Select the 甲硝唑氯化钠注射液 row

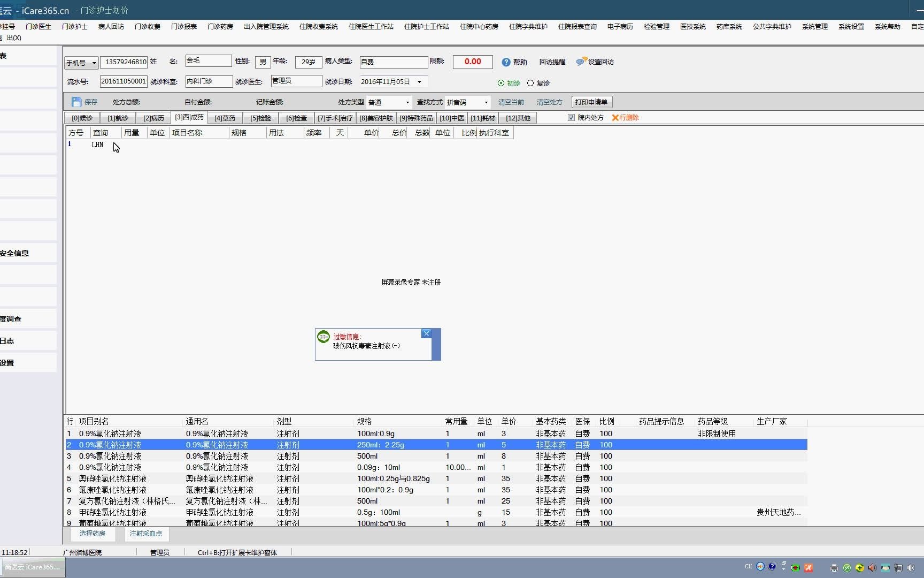pos(436,513)
